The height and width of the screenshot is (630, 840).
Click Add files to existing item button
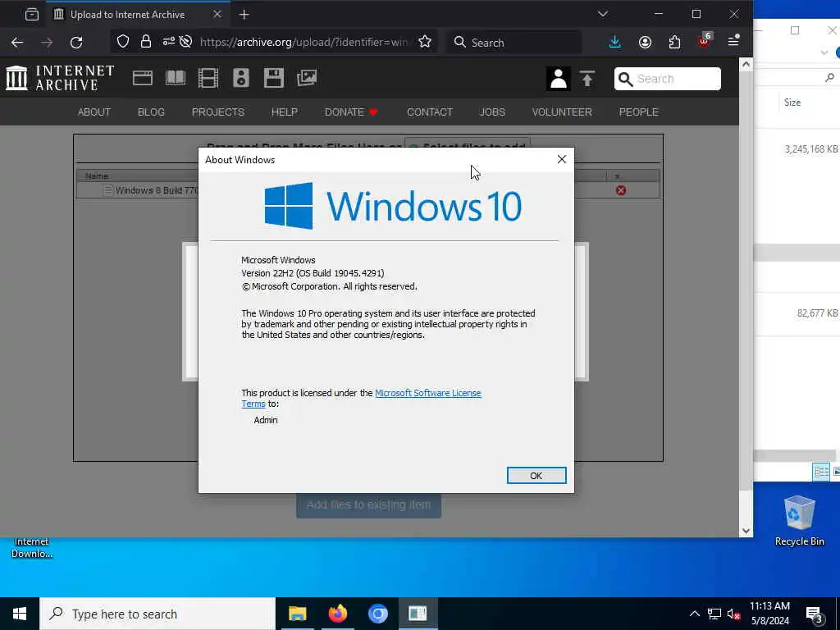coord(368,504)
